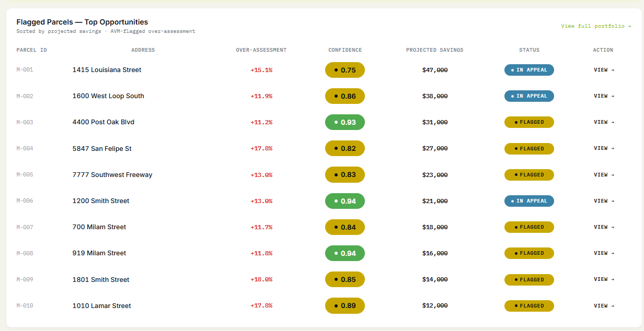Select the address 1010 Lamar Street

(102, 306)
